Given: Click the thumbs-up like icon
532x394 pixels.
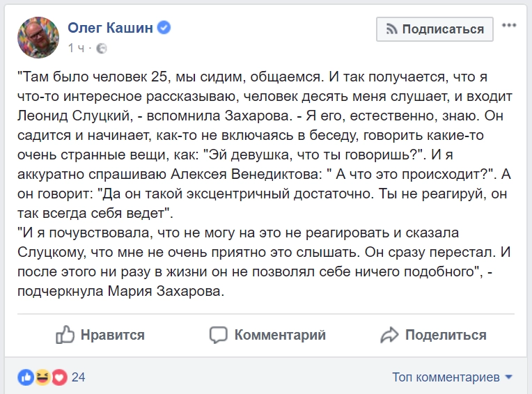Looking at the screenshot, I should [65, 335].
